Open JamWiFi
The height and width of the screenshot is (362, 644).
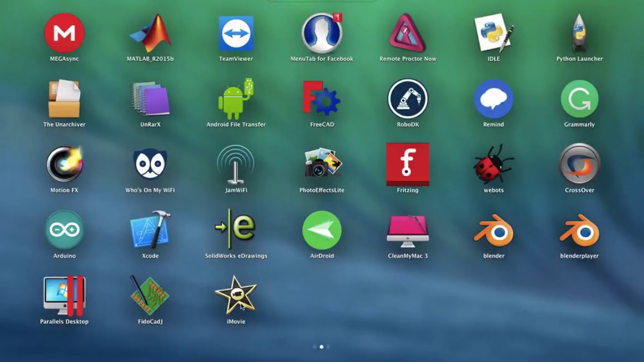pyautogui.click(x=236, y=164)
